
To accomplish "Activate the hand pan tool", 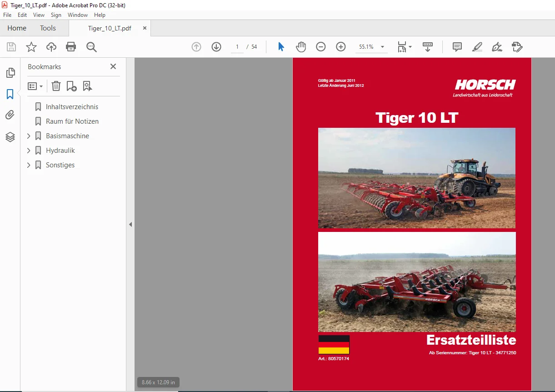I will [301, 47].
